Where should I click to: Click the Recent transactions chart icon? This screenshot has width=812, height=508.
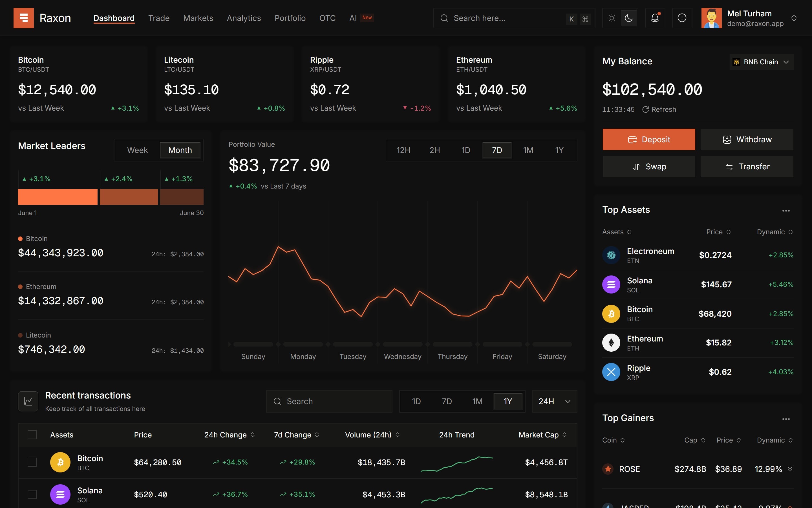coord(28,401)
